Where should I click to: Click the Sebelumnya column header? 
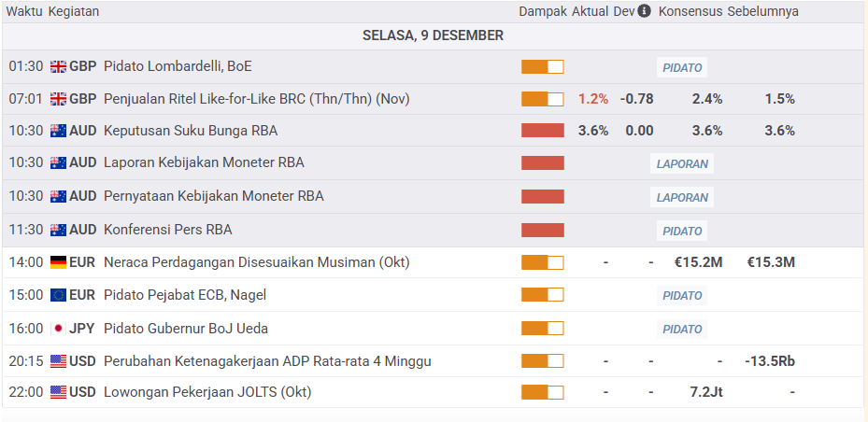(763, 12)
